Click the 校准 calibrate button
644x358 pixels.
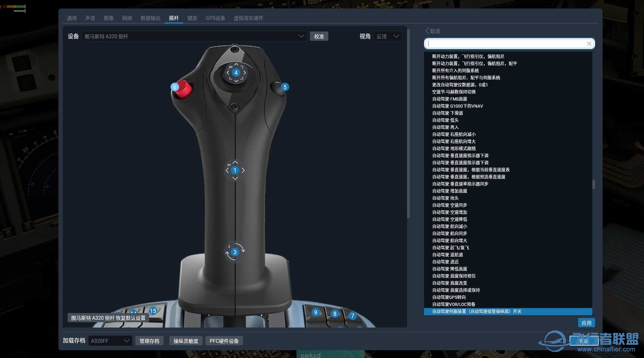coord(319,36)
